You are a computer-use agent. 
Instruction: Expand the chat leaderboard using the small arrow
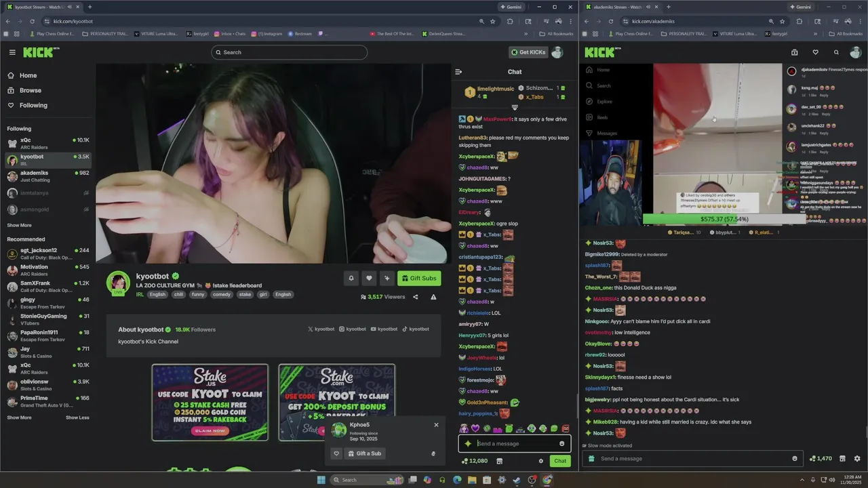tap(515, 107)
